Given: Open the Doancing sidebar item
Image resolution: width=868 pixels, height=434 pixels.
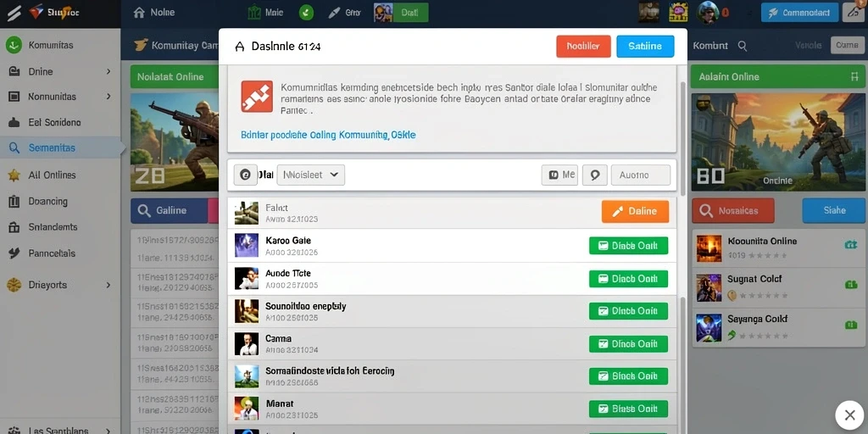Looking at the screenshot, I should click(x=60, y=202).
